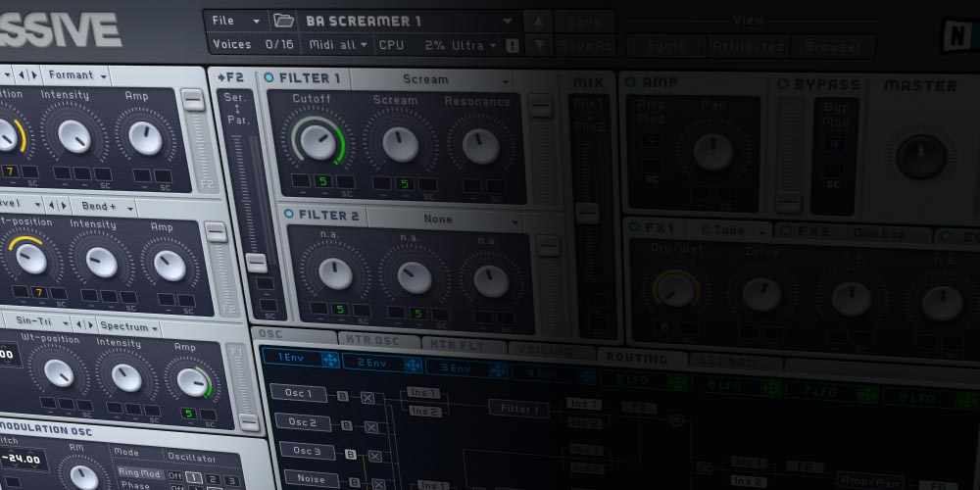Switch to the OSC tab
980x490 pixels.
(x=294, y=334)
